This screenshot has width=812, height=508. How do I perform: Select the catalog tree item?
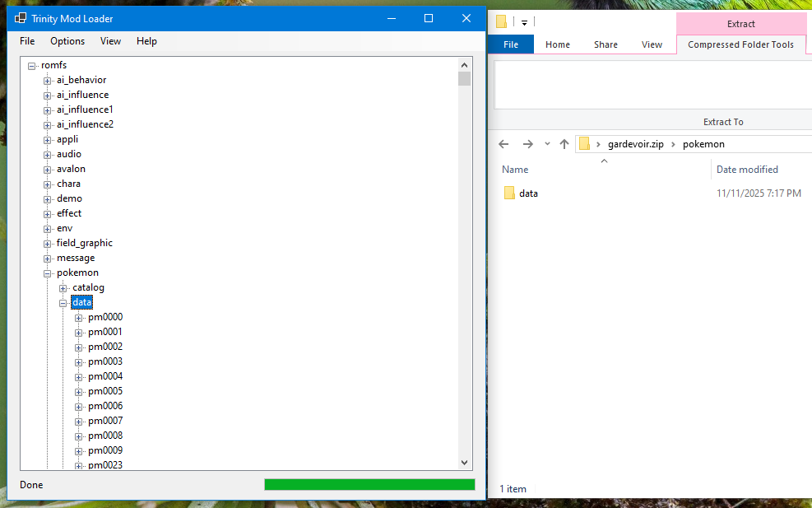[x=88, y=287]
